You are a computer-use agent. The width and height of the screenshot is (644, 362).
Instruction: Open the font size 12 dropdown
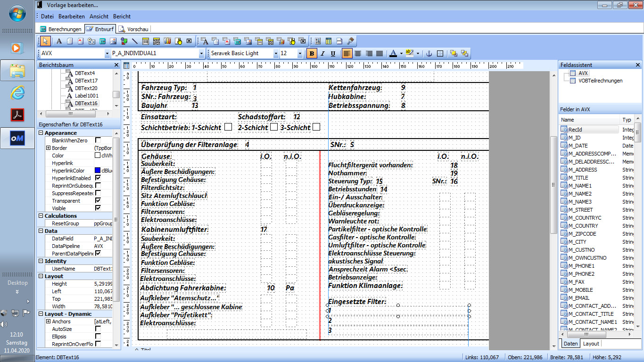pos(300,53)
